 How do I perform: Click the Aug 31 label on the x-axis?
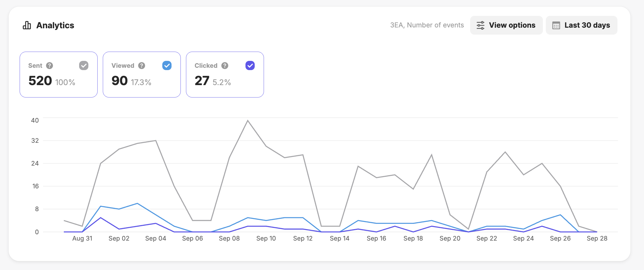(x=82, y=239)
